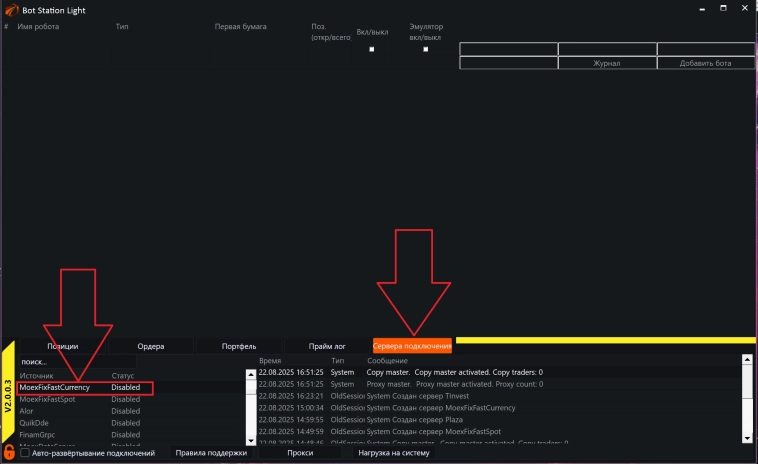Toggle the Эмулятор вкл/выкл checkbox

(x=425, y=49)
